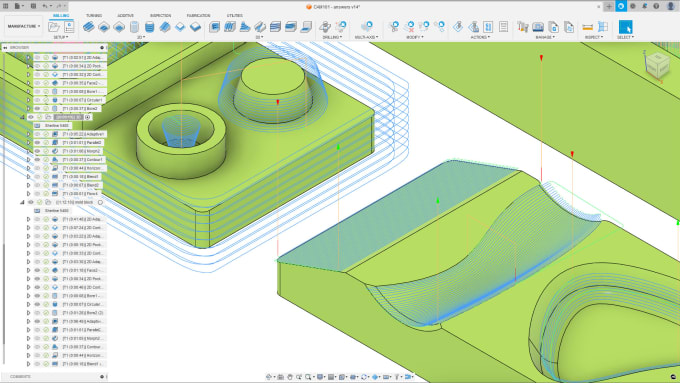The height and width of the screenshot is (383, 680).
Task: Click the COMMENTS panel header
Action: (x=54, y=376)
